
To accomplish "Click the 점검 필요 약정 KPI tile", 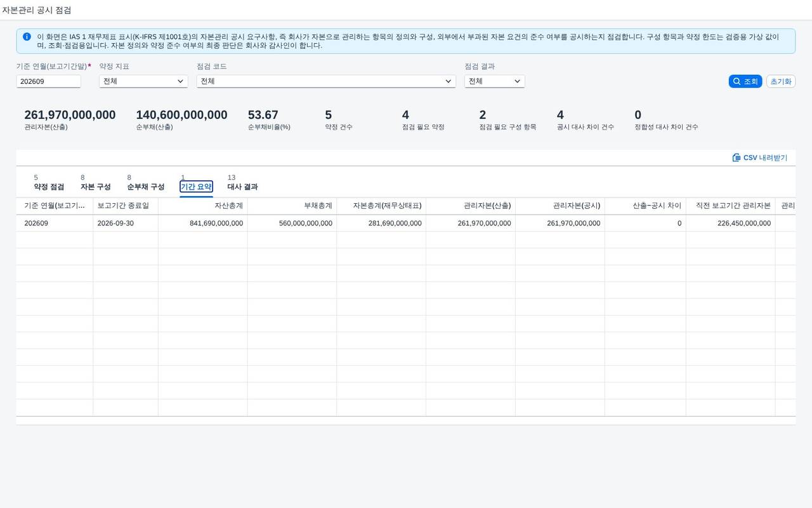I will (x=423, y=119).
